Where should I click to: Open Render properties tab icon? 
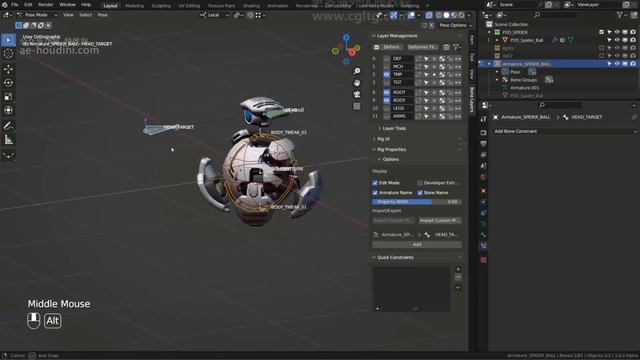click(x=483, y=133)
